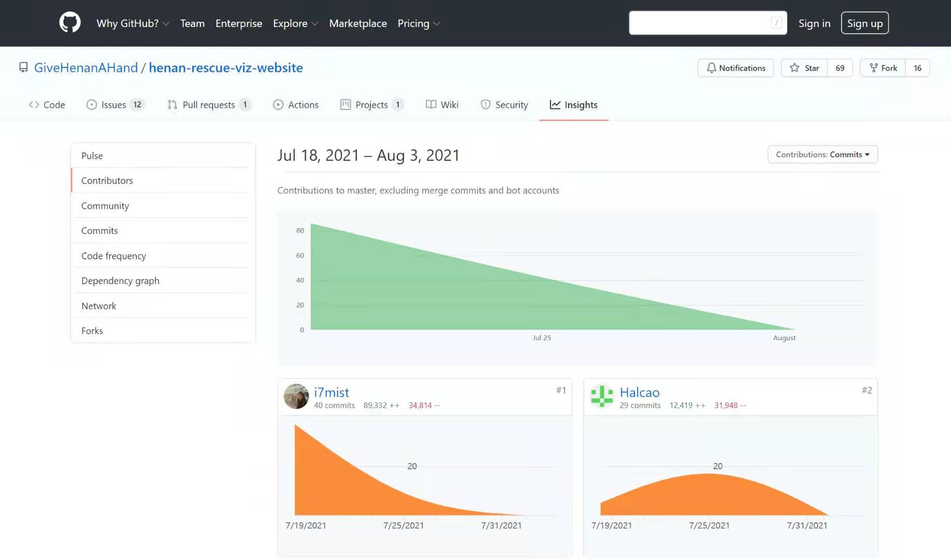
Task: Expand the Explore dropdown
Action: [x=295, y=23]
